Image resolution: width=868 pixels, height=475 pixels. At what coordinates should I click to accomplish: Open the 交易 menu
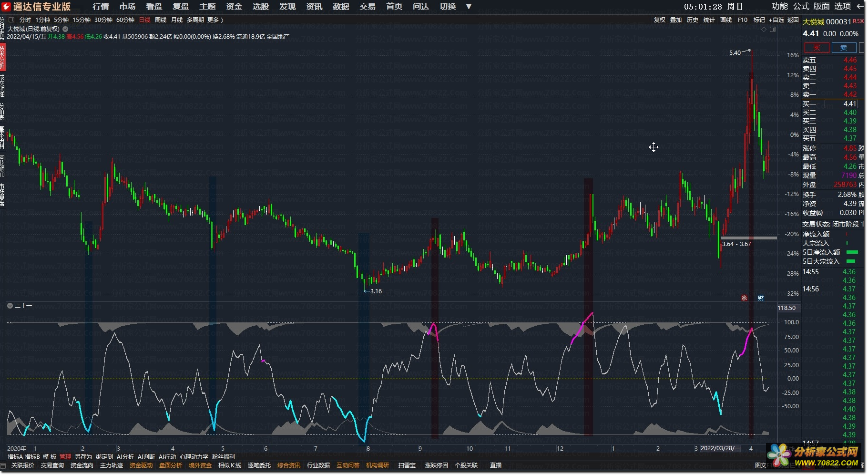[x=368, y=6]
